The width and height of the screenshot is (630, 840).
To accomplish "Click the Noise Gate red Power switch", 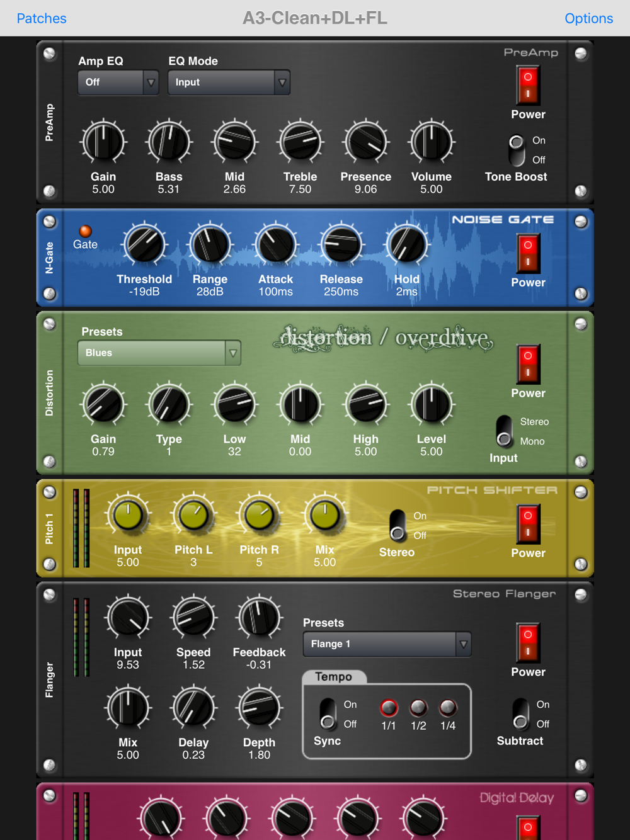I will (528, 253).
